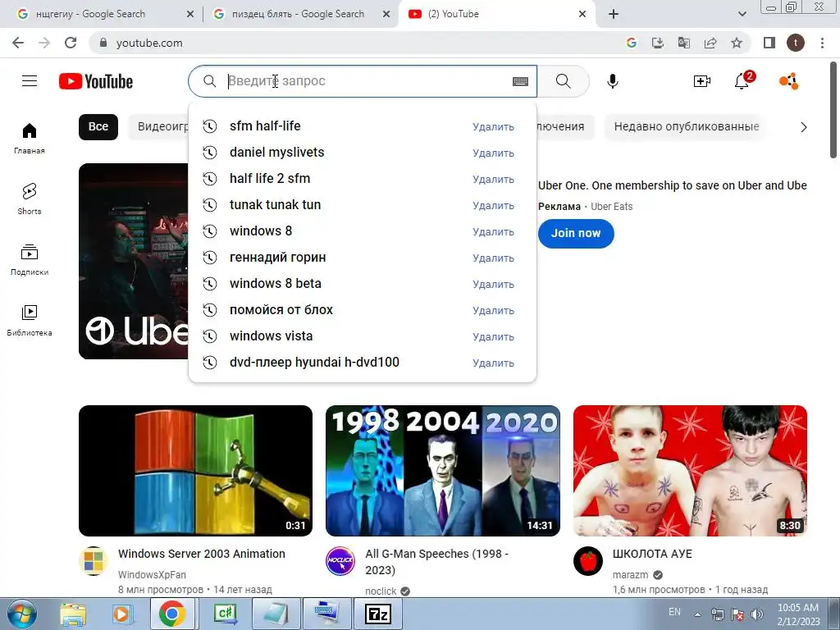Image resolution: width=840 pixels, height=630 pixels.
Task: Remove 'sfm half-life' with Удалить
Action: coord(493,126)
